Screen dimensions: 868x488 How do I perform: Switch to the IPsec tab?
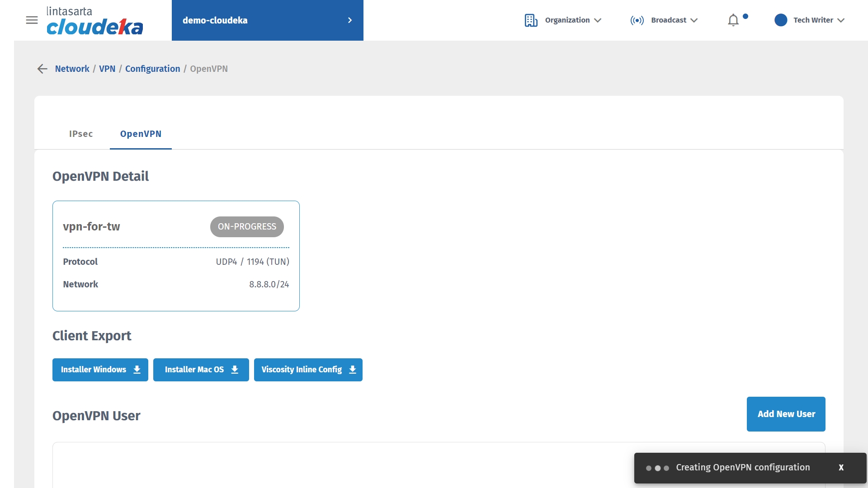81,134
